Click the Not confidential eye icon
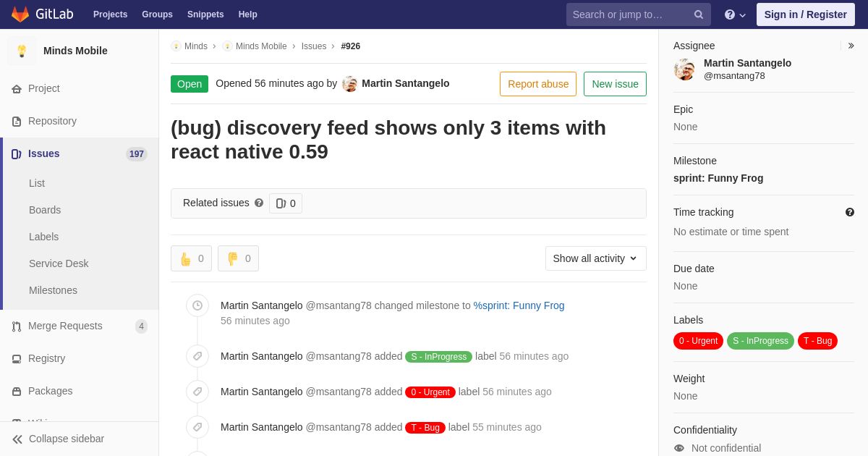This screenshot has height=456, width=868. [x=679, y=448]
